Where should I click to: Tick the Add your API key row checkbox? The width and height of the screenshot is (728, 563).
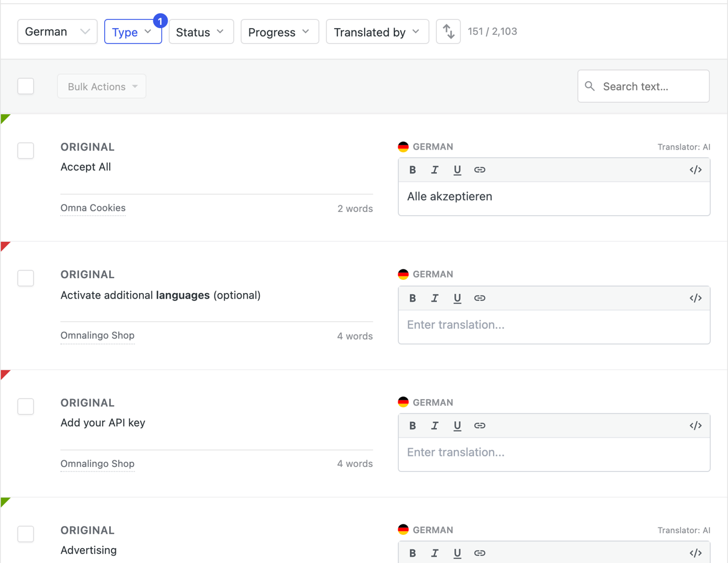[26, 406]
